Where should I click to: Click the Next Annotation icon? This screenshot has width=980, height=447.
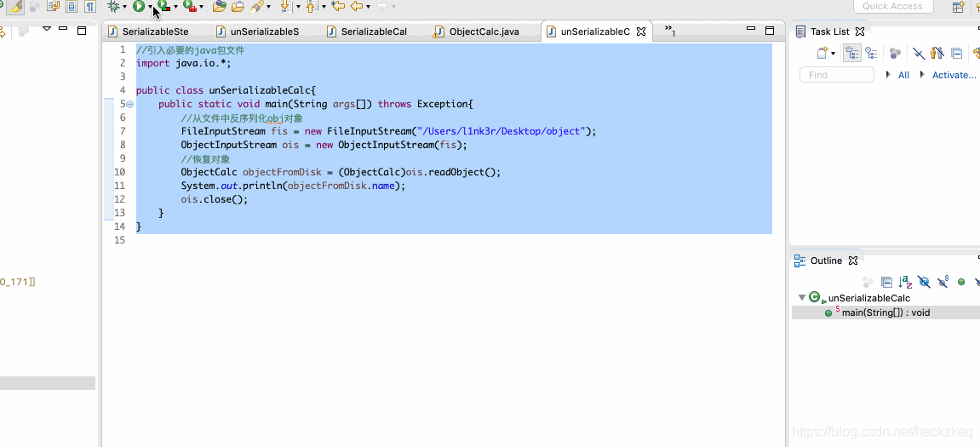286,6
